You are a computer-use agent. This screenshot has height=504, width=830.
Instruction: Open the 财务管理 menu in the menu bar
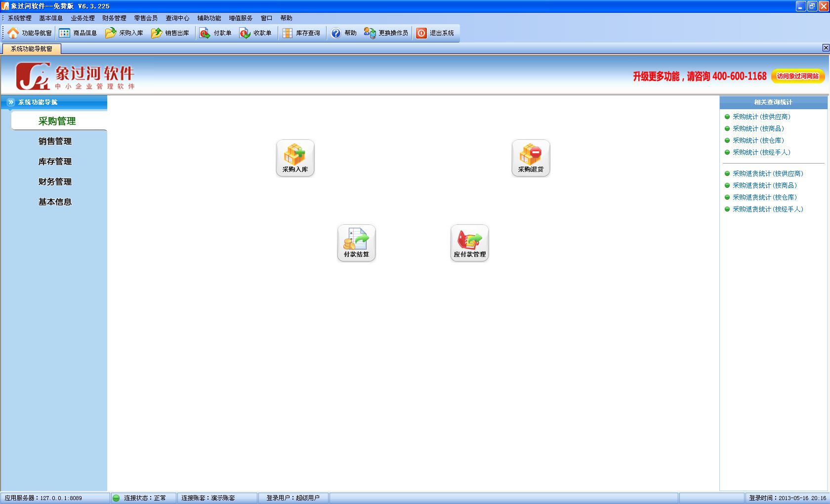click(x=114, y=18)
